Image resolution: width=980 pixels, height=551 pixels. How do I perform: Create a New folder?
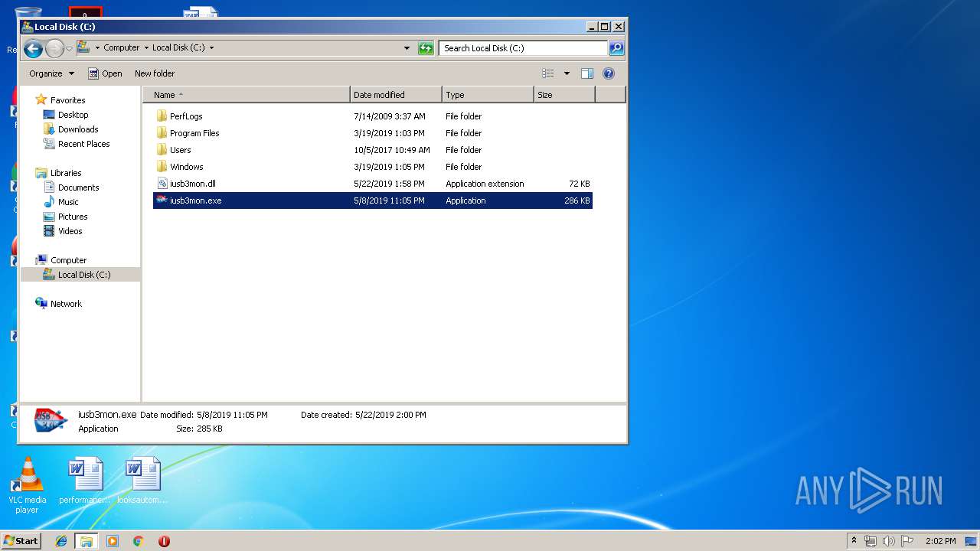(x=155, y=73)
